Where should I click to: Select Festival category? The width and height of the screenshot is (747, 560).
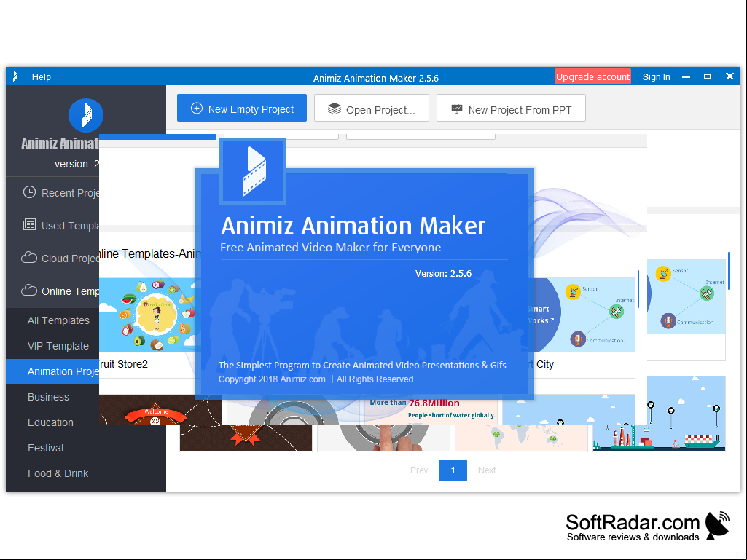pos(45,448)
